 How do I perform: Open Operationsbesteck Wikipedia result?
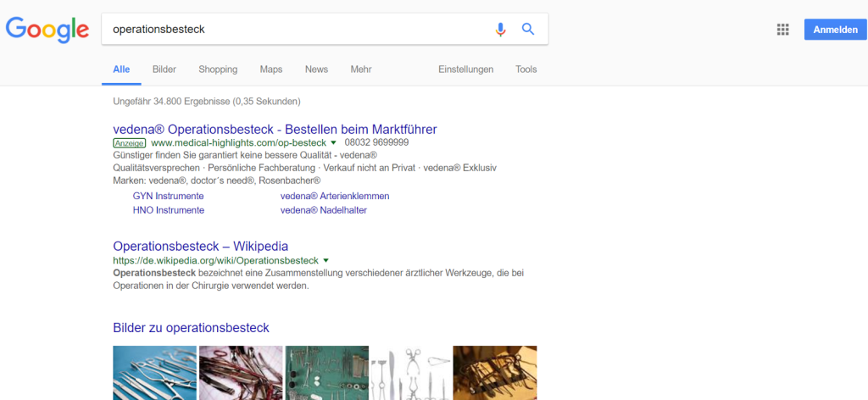pyautogui.click(x=200, y=247)
